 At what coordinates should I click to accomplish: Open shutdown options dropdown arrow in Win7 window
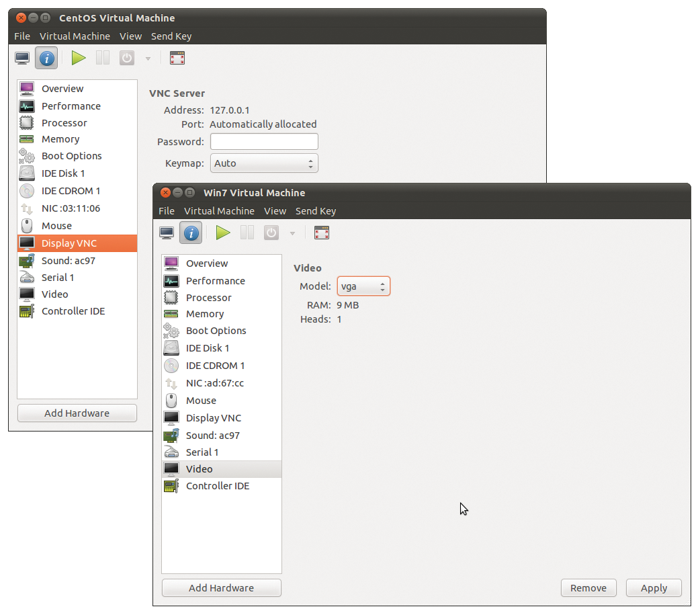tap(293, 233)
